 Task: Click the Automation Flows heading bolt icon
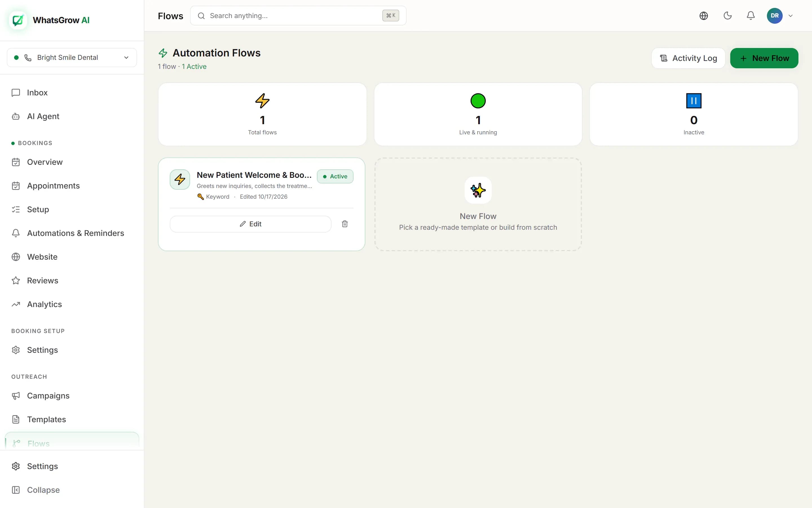pyautogui.click(x=163, y=53)
